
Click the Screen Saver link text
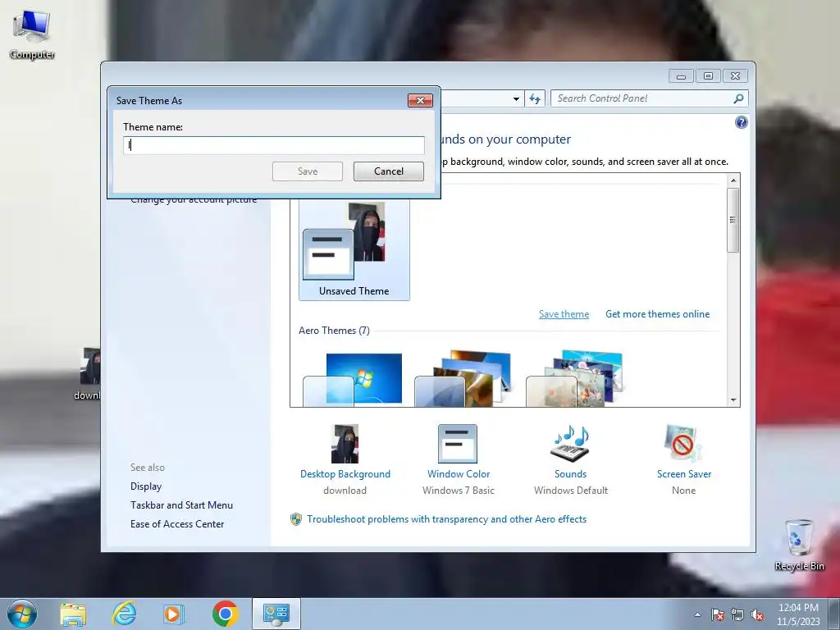point(684,474)
